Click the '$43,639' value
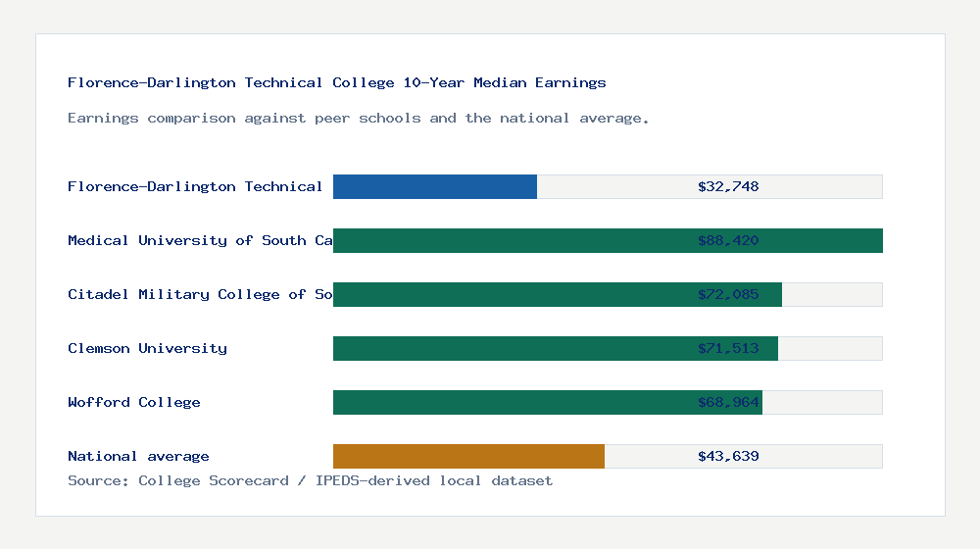 [x=728, y=456]
